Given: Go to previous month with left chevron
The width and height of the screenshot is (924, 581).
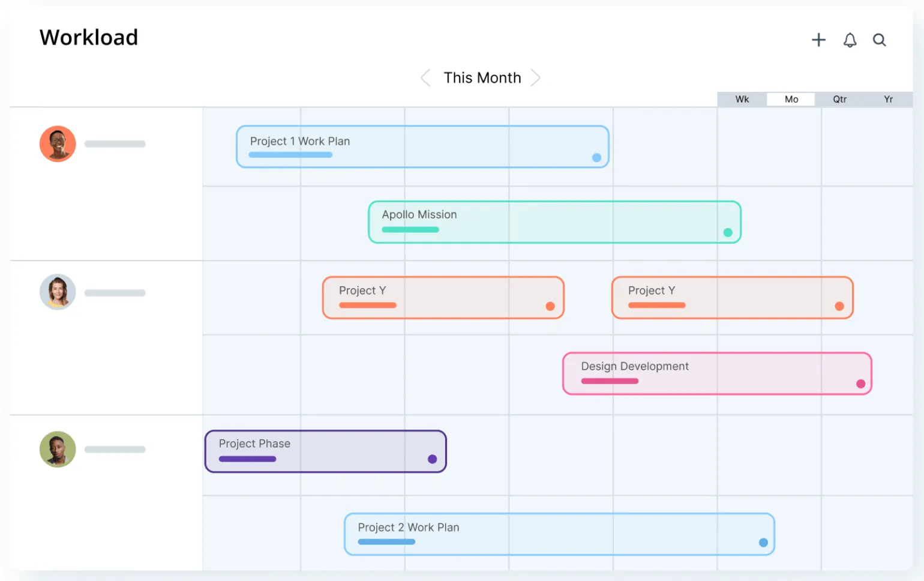Looking at the screenshot, I should coord(425,77).
